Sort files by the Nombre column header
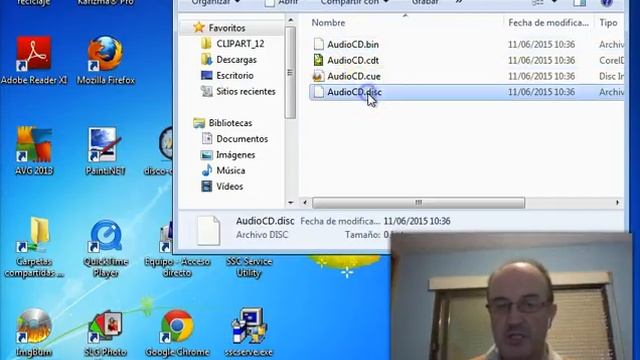The height and width of the screenshot is (360, 640). 328,23
